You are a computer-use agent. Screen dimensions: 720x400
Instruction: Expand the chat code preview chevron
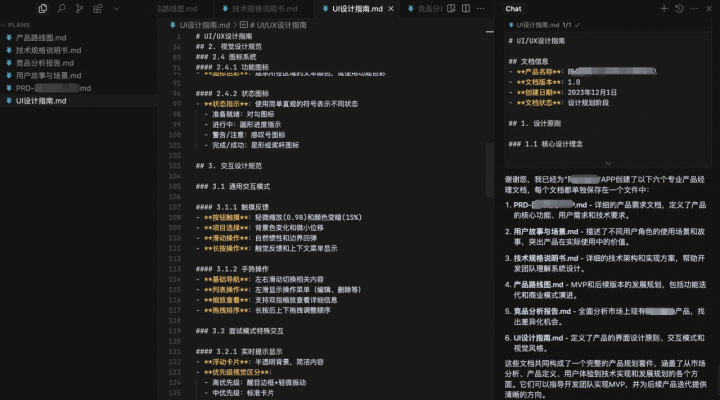[608, 163]
